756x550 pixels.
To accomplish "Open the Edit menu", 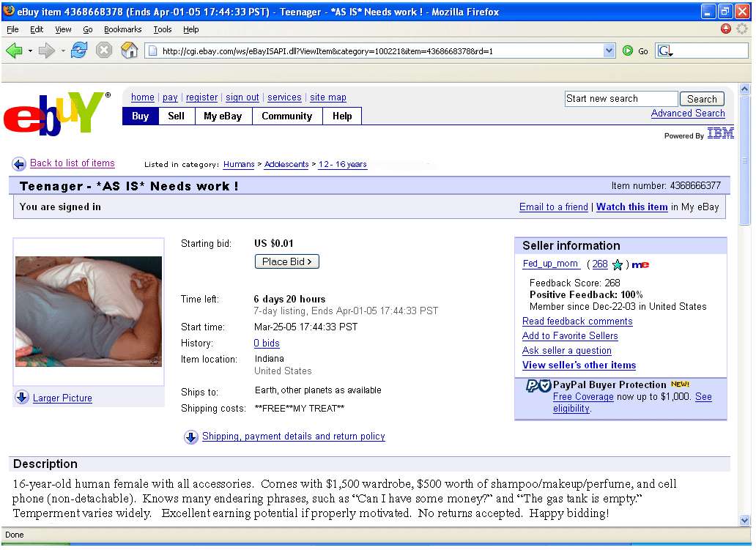I will click(37, 29).
